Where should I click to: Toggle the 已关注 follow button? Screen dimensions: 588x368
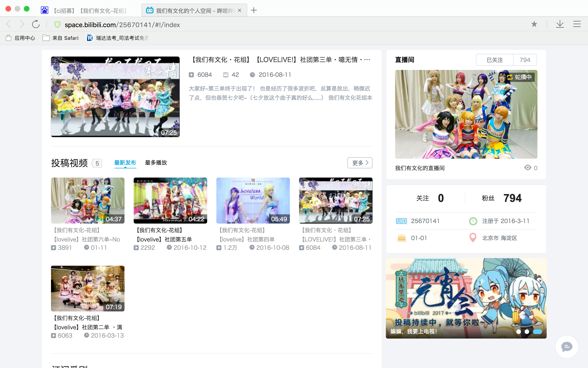[495, 60]
